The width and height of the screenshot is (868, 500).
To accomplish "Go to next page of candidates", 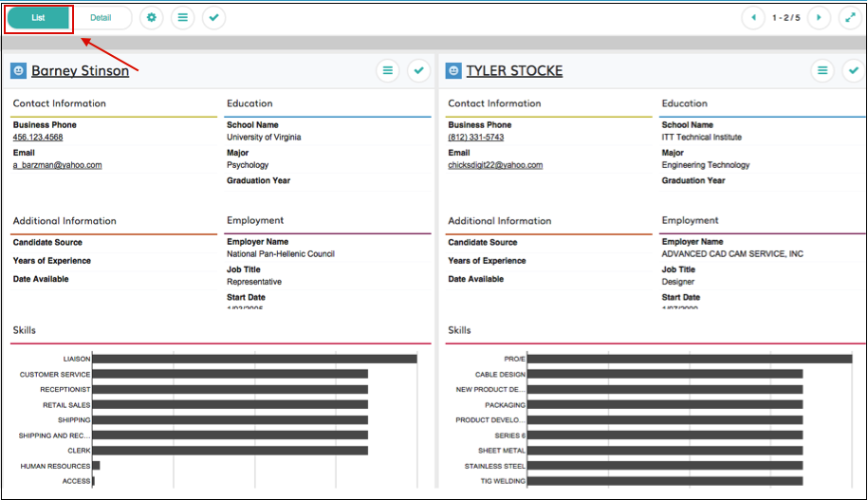I will (x=819, y=18).
